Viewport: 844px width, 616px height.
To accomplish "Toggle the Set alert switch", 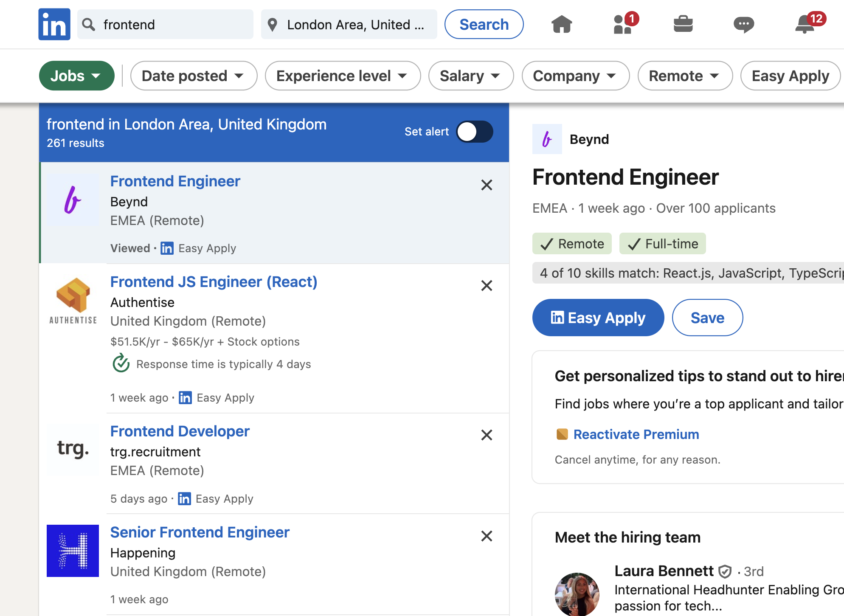I will tap(475, 132).
